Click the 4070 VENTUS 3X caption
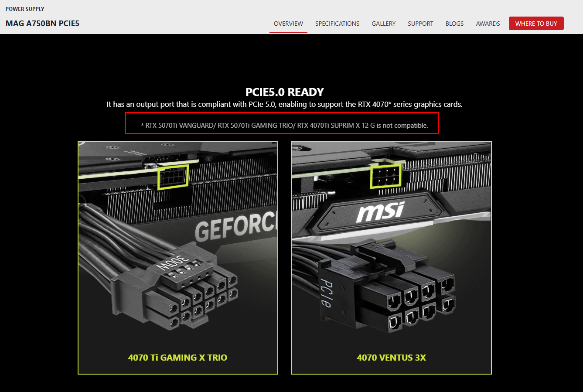Viewport: 583px width, 392px height. tap(392, 358)
